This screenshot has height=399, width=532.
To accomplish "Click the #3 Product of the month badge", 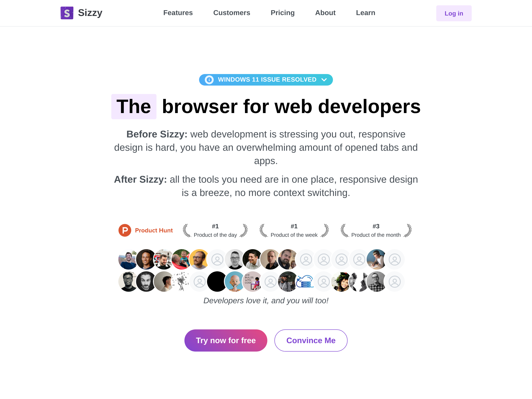I will [x=376, y=230].
